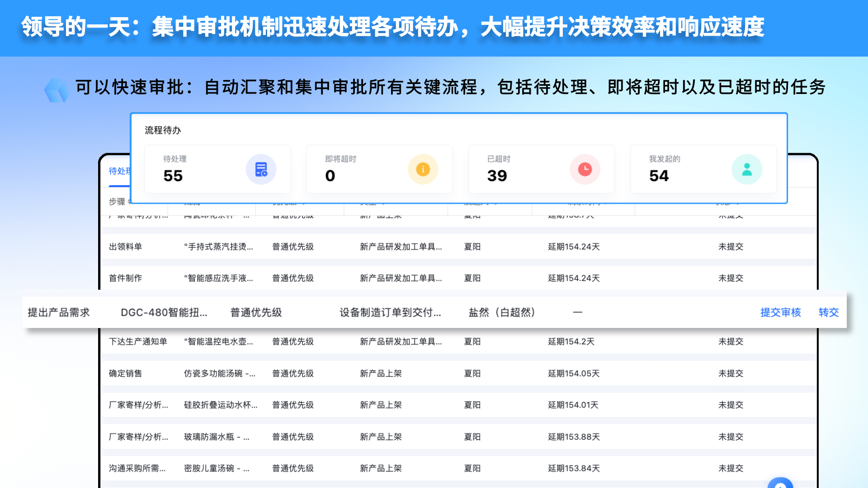Open the 即将超时 0 summary card
Viewport: 868px width, 488px height.
click(379, 169)
